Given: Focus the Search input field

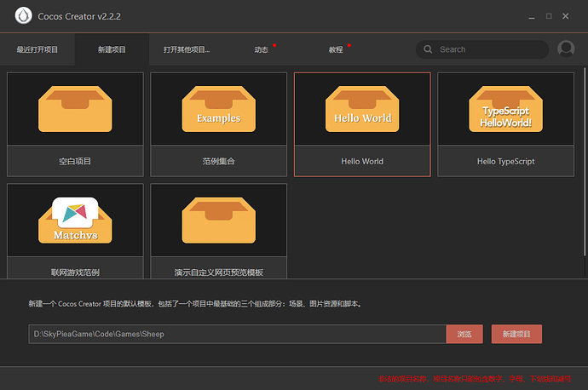Looking at the screenshot, I should (481, 49).
